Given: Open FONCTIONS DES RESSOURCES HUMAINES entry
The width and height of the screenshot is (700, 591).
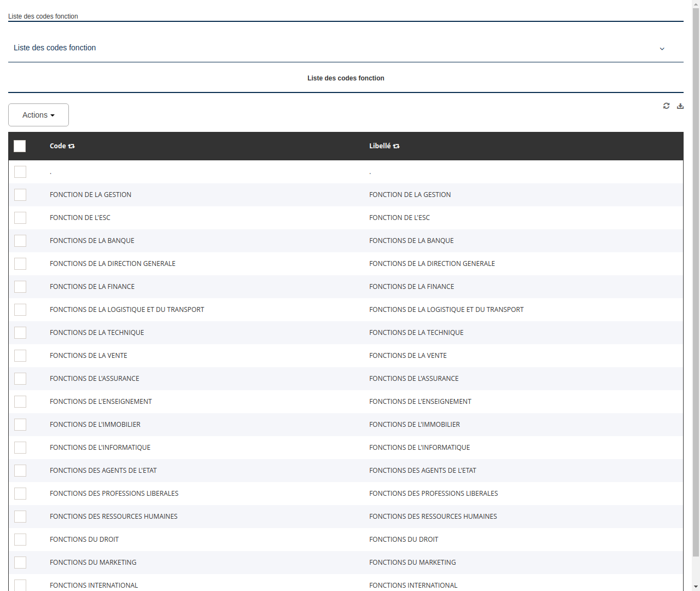Looking at the screenshot, I should pos(113,516).
